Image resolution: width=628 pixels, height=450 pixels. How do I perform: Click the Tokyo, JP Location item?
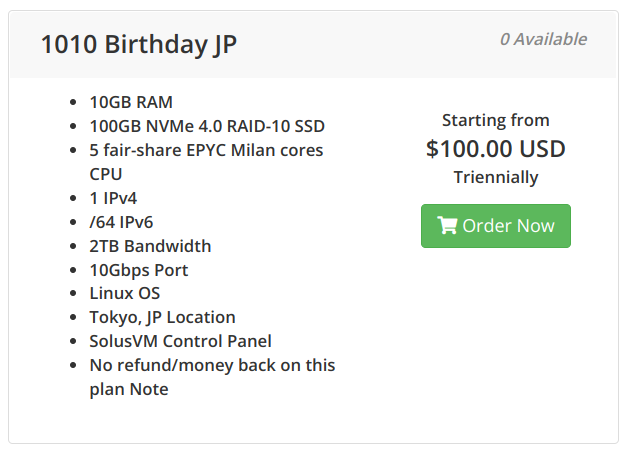point(163,317)
